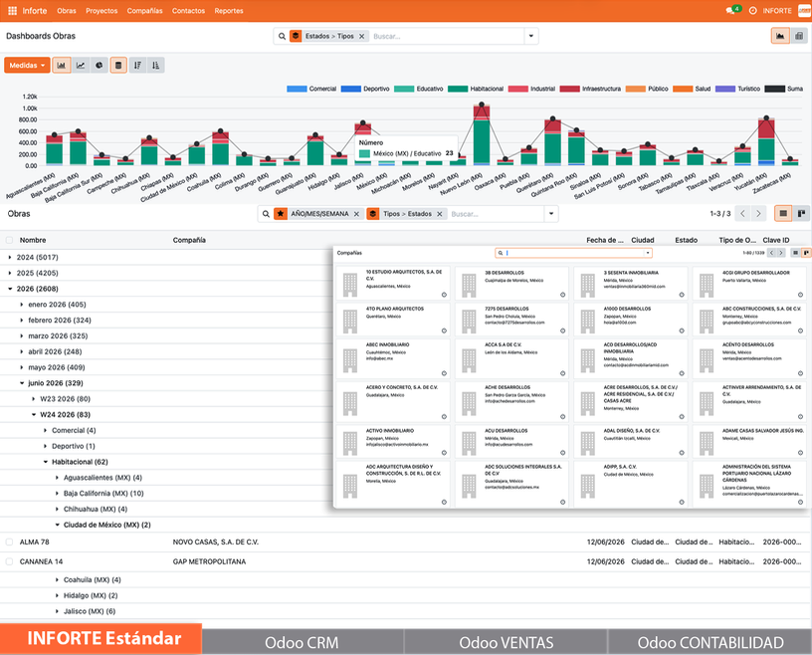812x655 pixels.
Task: Select bar chart mode
Action: 62,66
